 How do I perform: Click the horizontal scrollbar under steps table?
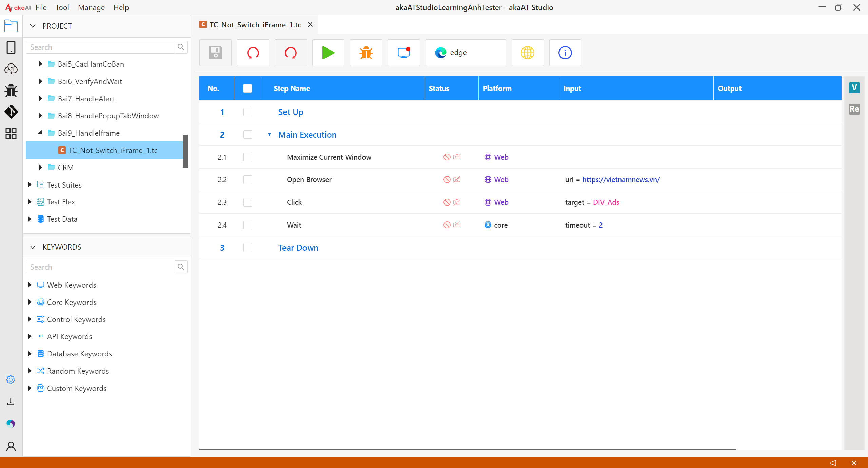pyautogui.click(x=468, y=449)
